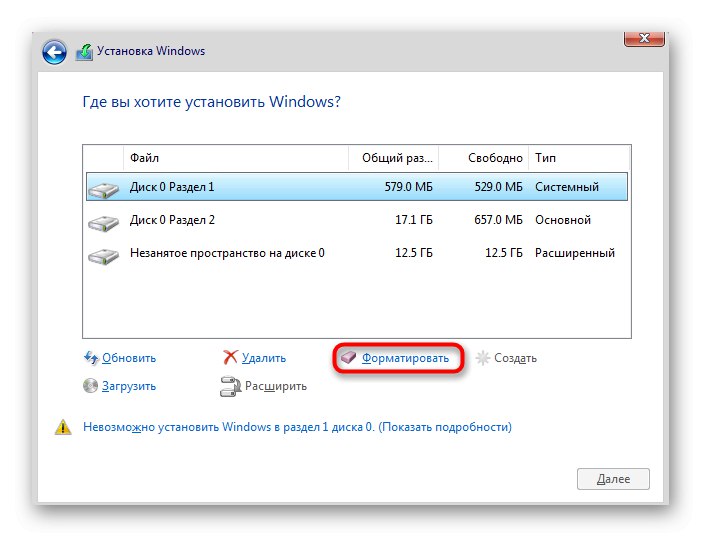Select the Диск 0 Раздел 2 row
The image size is (701, 537).
tap(357, 220)
